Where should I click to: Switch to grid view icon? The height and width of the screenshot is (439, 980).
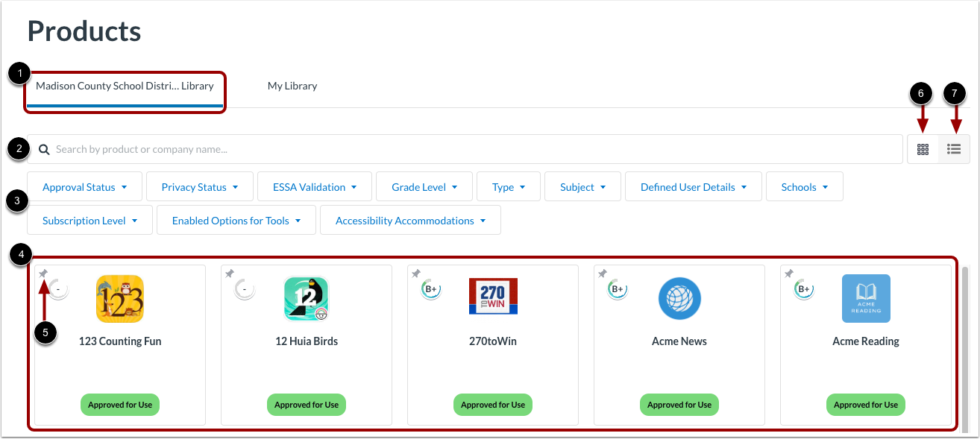[923, 149]
